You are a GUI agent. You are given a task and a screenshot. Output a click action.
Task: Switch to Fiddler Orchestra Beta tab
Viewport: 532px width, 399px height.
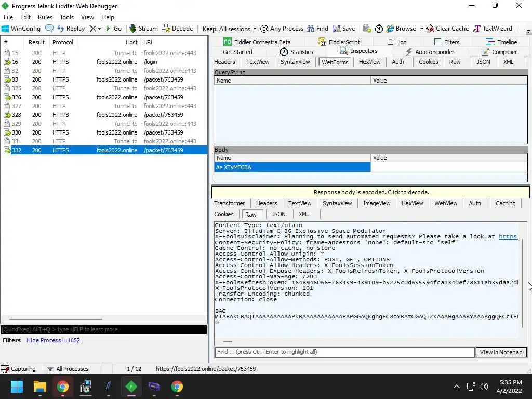click(x=257, y=42)
